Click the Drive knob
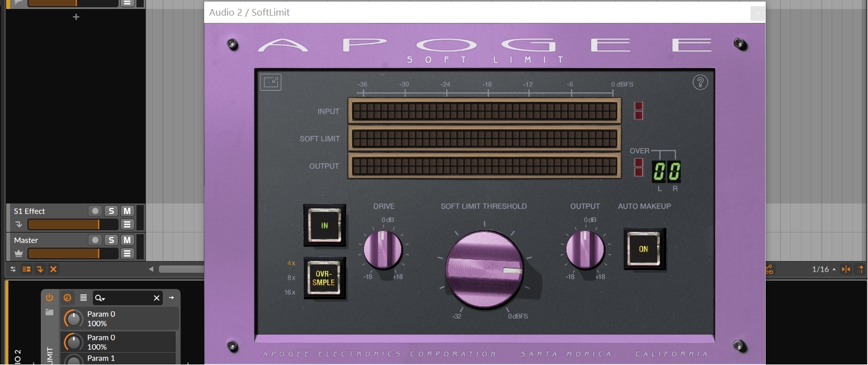This screenshot has width=868, height=365. [383, 249]
